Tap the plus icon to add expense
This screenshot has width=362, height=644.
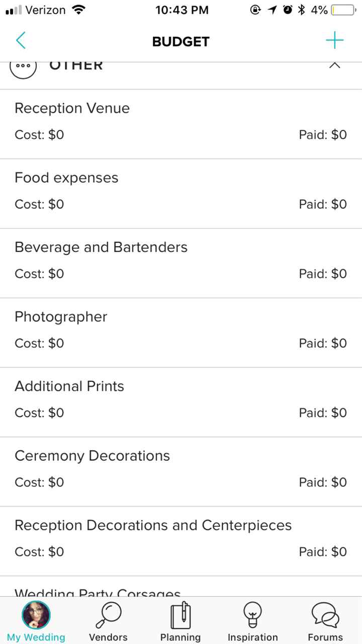(x=334, y=41)
